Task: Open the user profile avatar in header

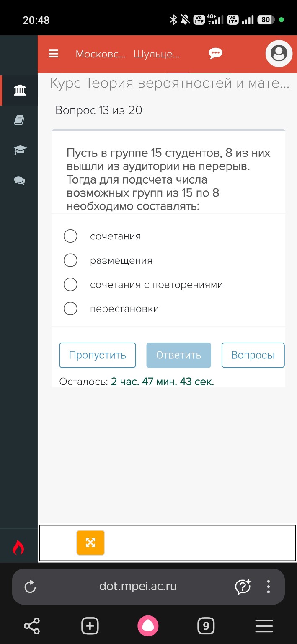Action: click(x=279, y=54)
